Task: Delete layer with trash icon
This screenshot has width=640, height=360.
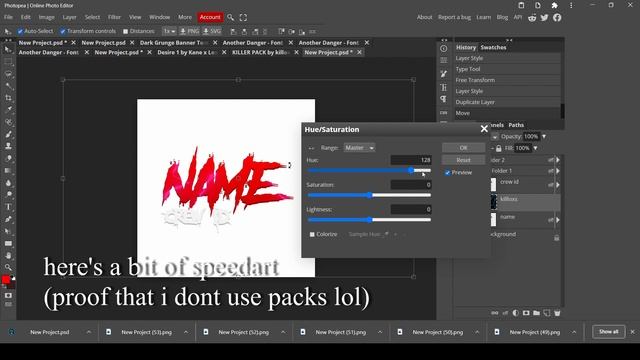Action: pyautogui.click(x=557, y=313)
